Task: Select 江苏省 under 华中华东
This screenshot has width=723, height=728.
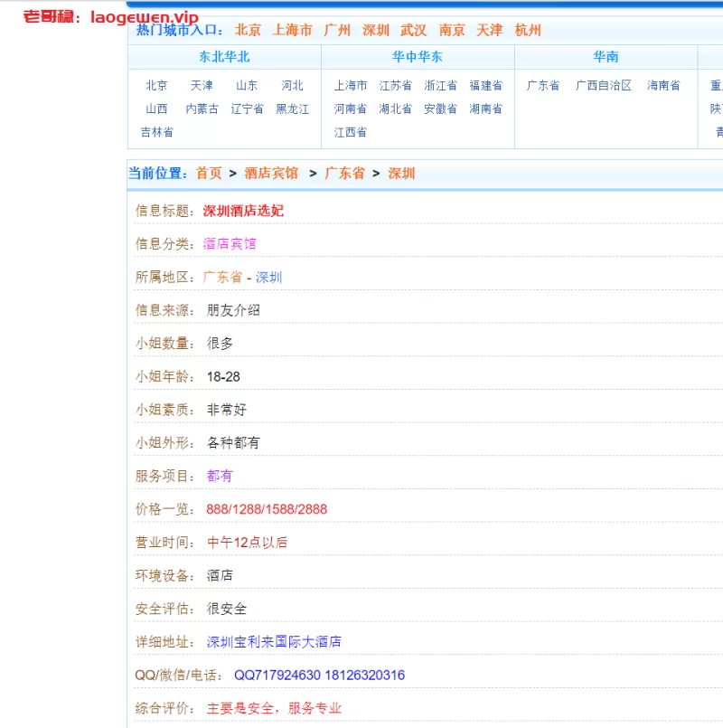Action: [395, 86]
